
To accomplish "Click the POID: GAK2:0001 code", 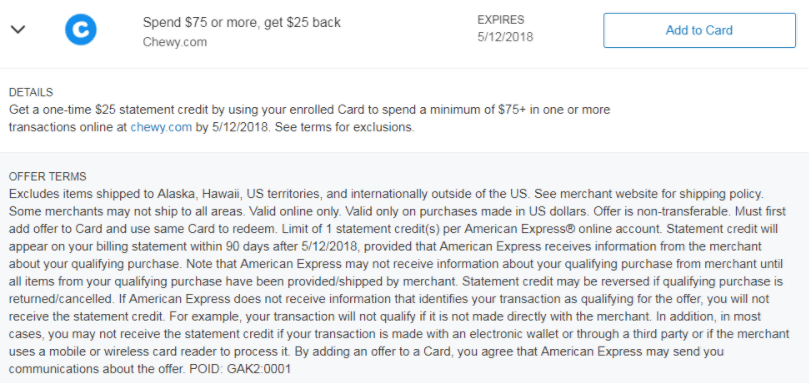I will pos(240,369).
